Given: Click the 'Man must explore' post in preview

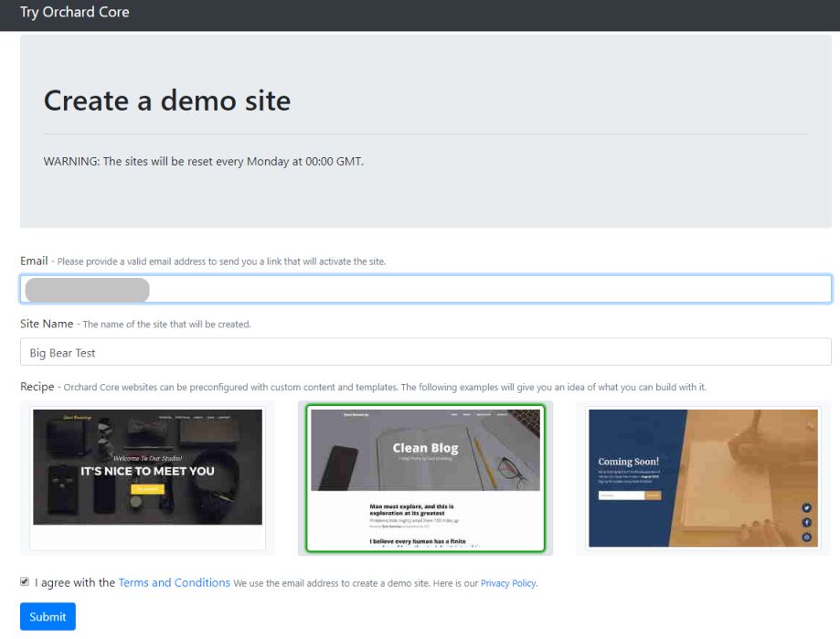Looking at the screenshot, I should pos(411,510).
